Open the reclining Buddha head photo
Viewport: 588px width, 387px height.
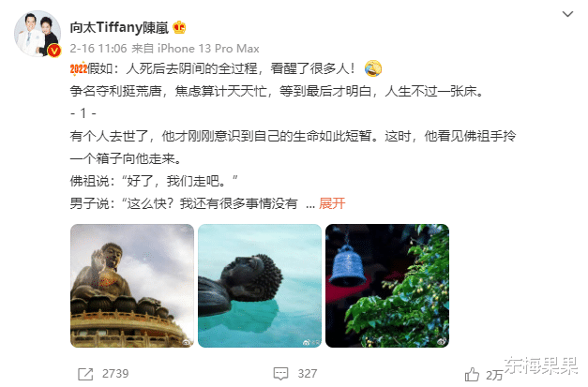[x=260, y=286]
